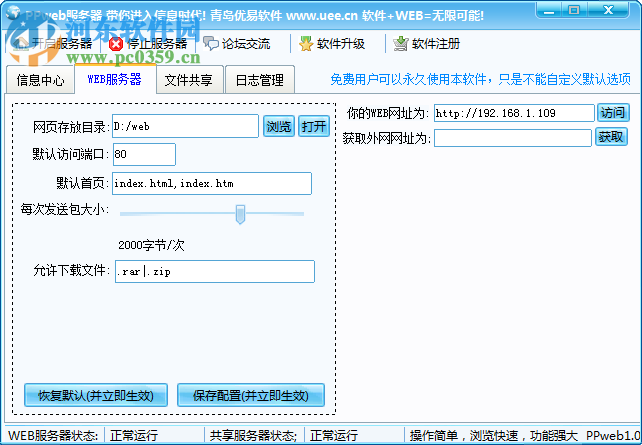Switch to the 信息中心 tab
This screenshot has height=445, width=642.
(x=40, y=80)
